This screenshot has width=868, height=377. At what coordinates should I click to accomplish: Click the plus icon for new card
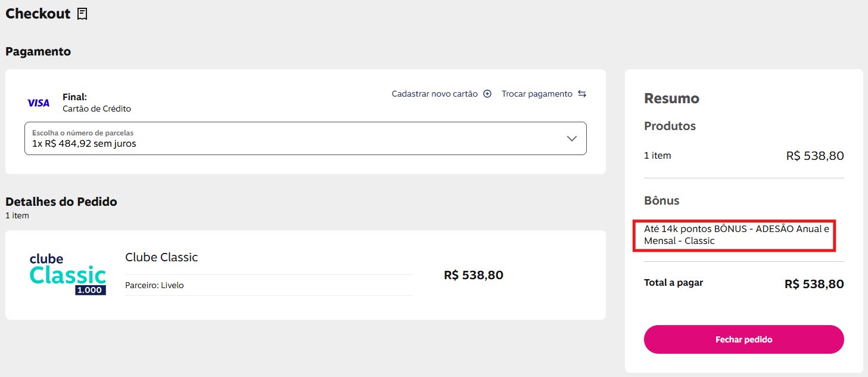coord(487,94)
